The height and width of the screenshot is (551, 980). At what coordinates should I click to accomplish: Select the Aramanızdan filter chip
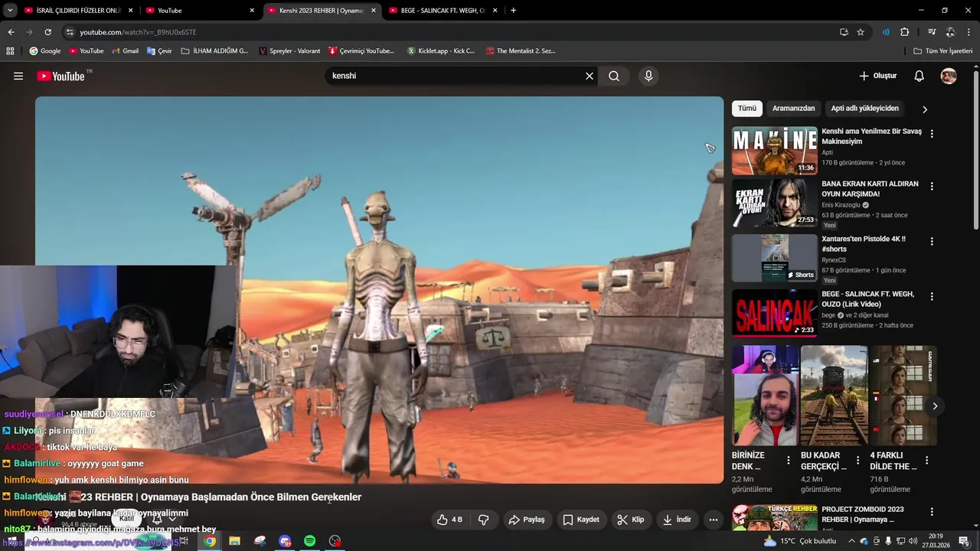(793, 108)
